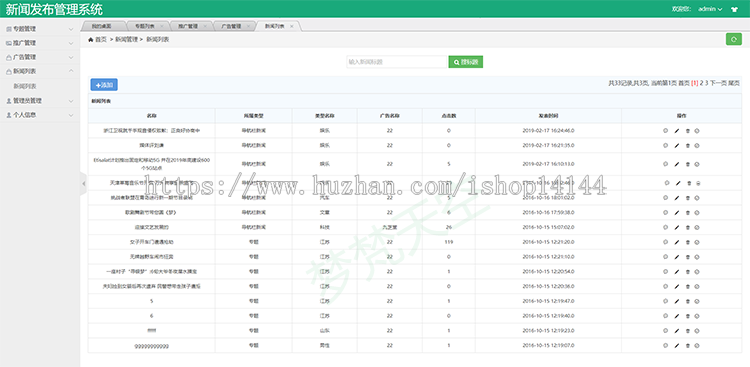
Task: Edit the news row named 5
Action: 676,301
